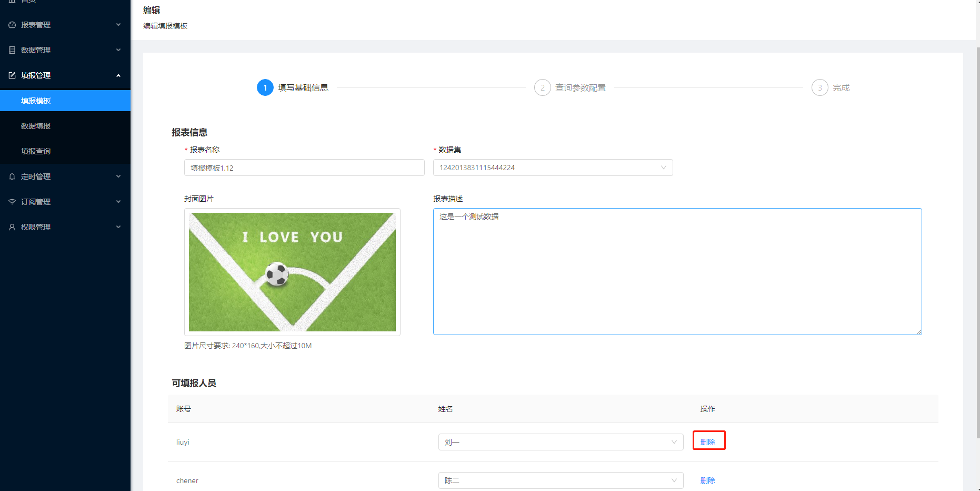The width and height of the screenshot is (980, 491).
Task: Click the 订阅管理 wifi icon
Action: 12,202
